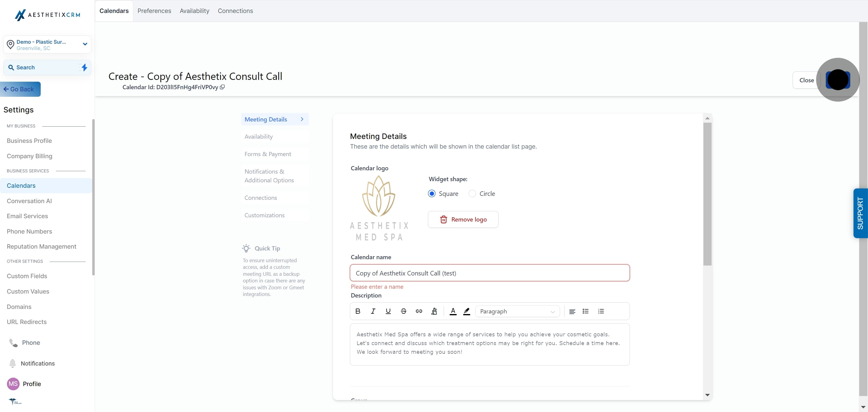Switch to the Preferences tab
The image size is (868, 412).
[x=154, y=11]
